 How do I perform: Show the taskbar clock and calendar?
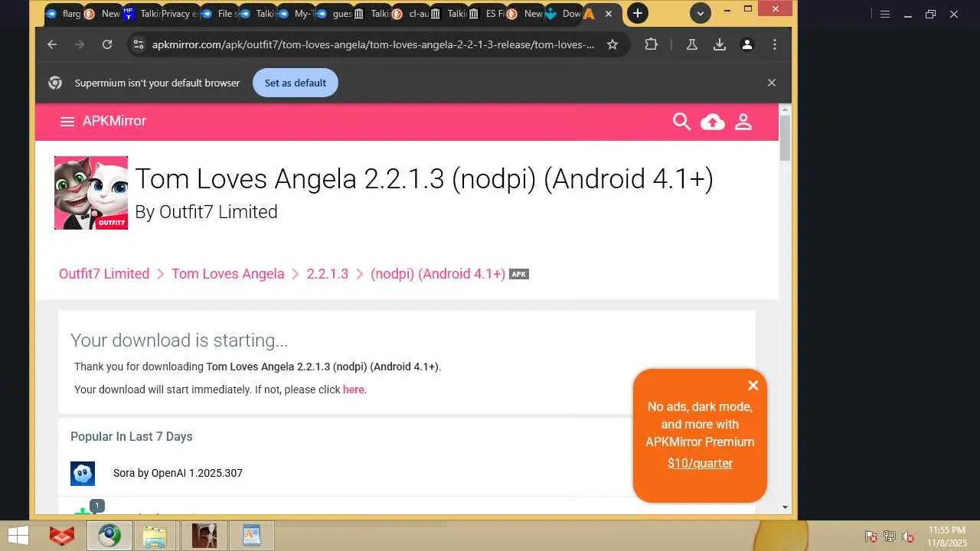(x=947, y=536)
